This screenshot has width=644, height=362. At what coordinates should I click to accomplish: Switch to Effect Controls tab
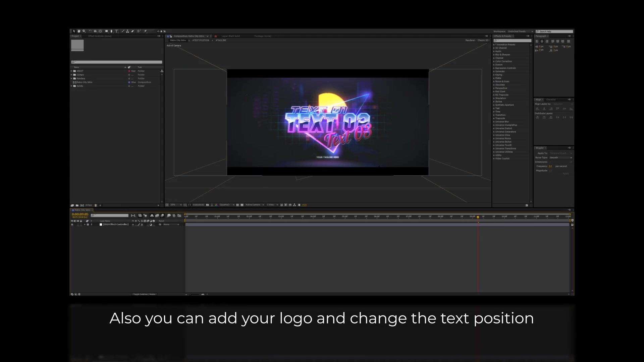click(100, 36)
